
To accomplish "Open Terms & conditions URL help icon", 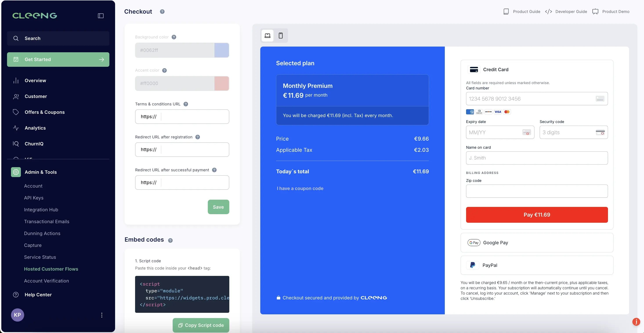I will (186, 104).
